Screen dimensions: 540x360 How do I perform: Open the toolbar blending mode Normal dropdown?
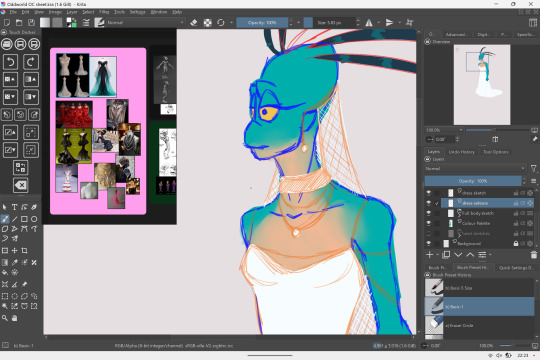[145, 23]
